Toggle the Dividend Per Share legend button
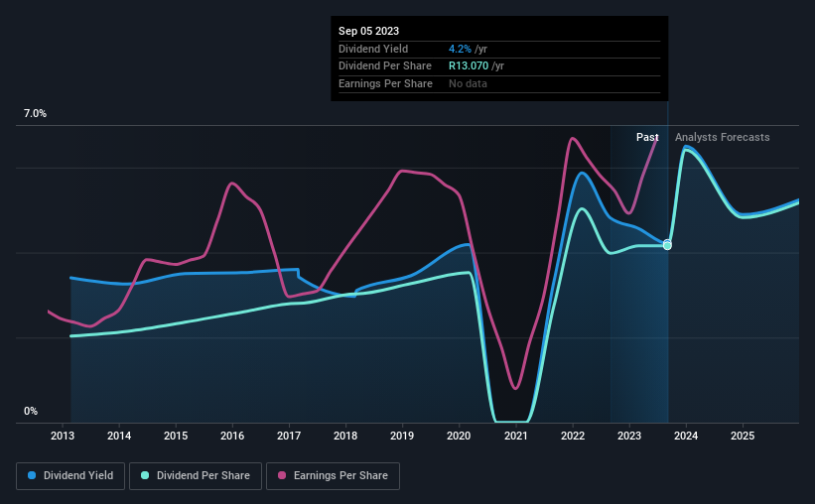Viewport: 815px width, 504px height. point(196,475)
